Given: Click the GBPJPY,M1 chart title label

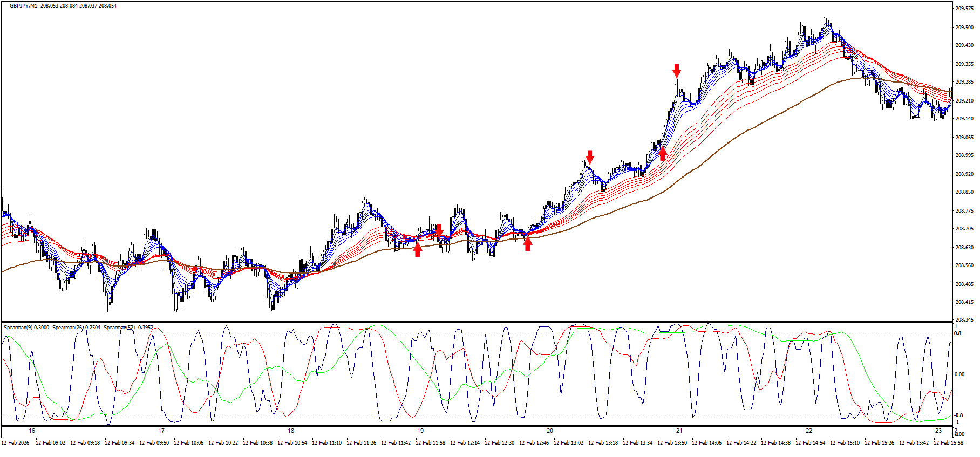Looking at the screenshot, I should (x=23, y=6).
